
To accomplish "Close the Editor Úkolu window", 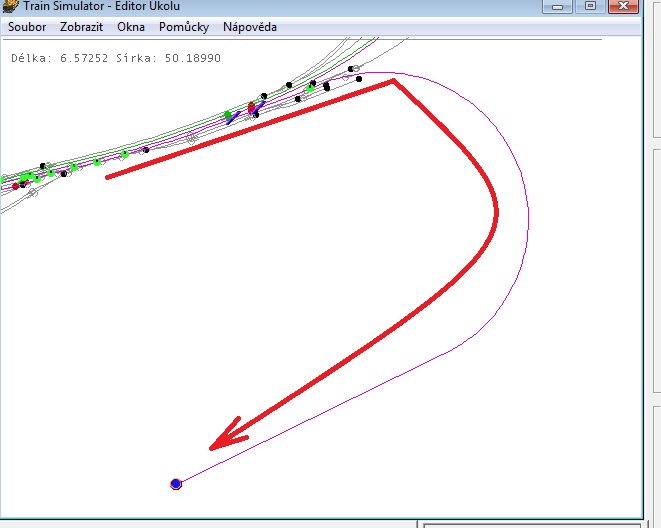I will point(623,6).
